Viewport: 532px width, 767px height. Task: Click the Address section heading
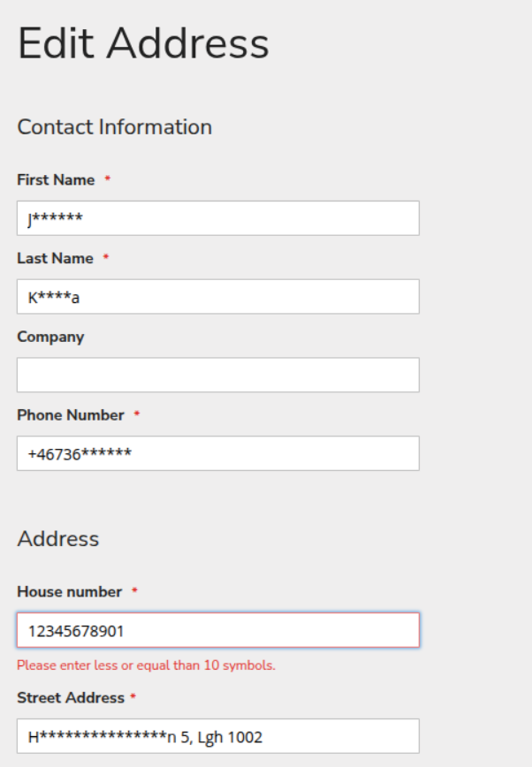tap(58, 538)
